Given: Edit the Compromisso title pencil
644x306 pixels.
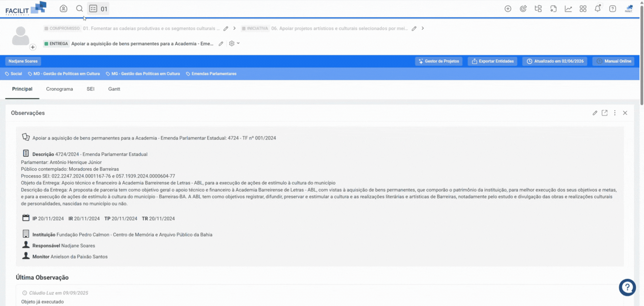Looking at the screenshot, I should 226,29.
